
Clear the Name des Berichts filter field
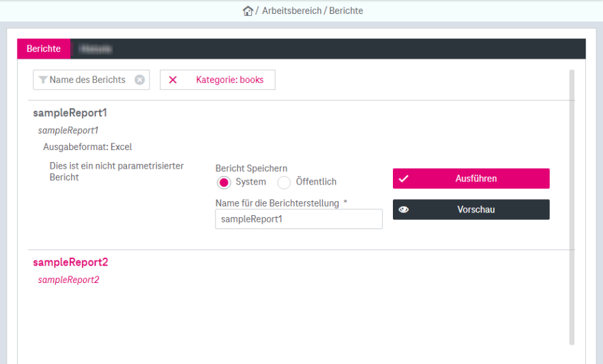tap(140, 80)
